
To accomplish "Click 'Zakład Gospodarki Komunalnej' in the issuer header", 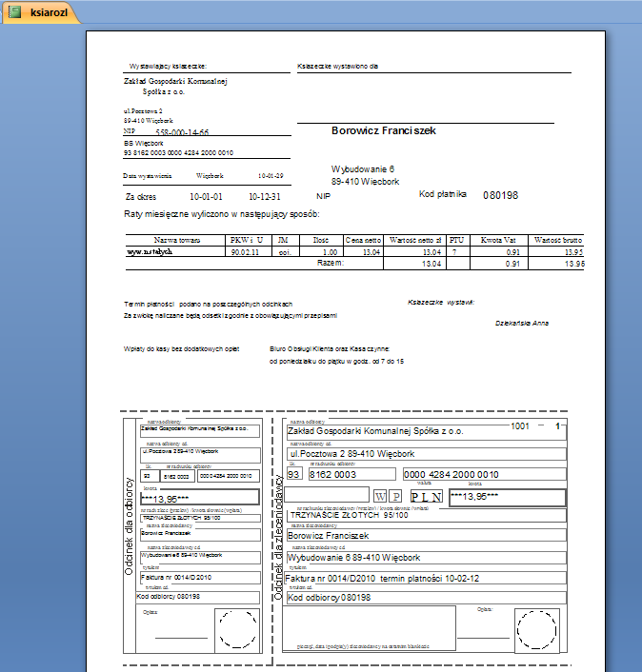I will pos(175,81).
